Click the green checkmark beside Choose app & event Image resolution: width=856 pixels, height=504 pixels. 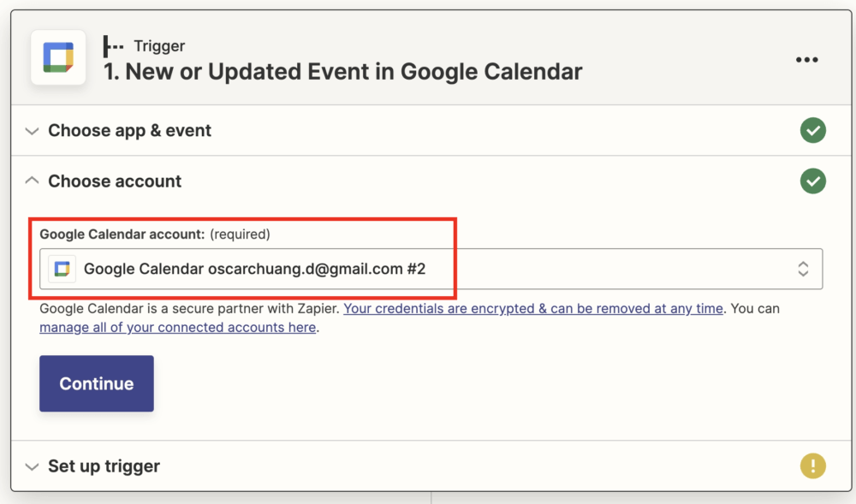(x=812, y=131)
